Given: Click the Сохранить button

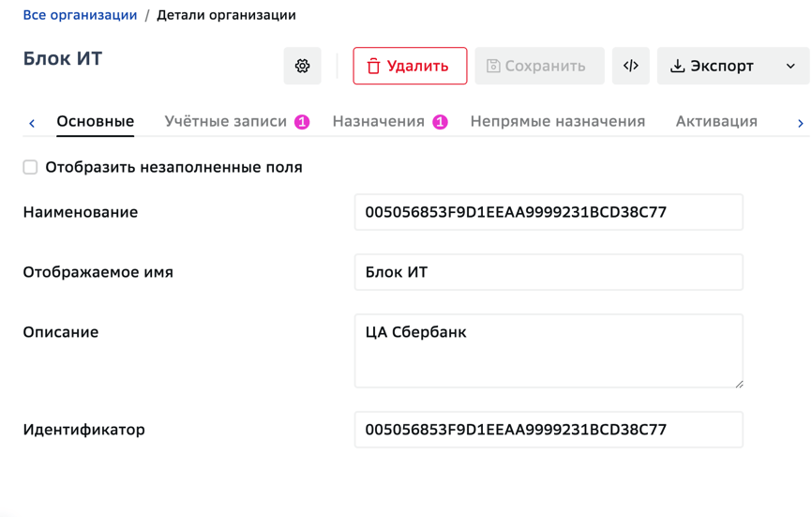Looking at the screenshot, I should pos(539,66).
